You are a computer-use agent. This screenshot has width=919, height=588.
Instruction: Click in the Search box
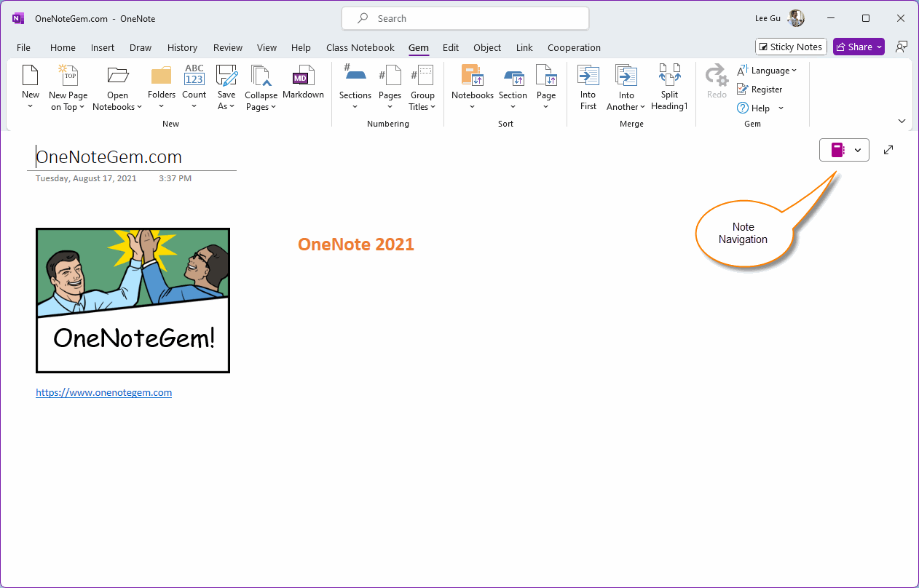465,18
